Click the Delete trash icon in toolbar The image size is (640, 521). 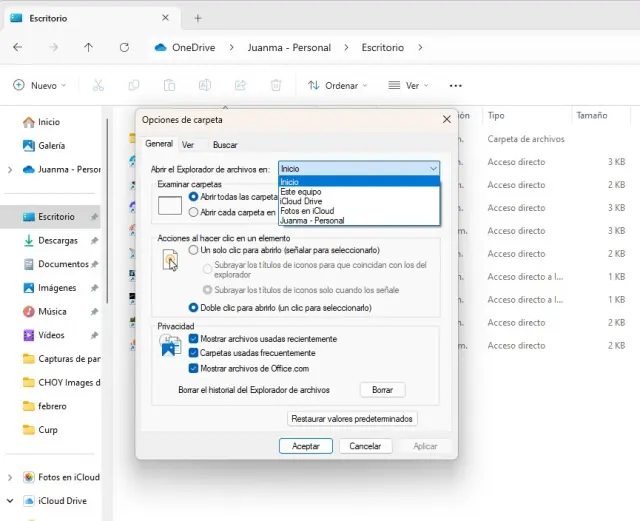point(276,86)
